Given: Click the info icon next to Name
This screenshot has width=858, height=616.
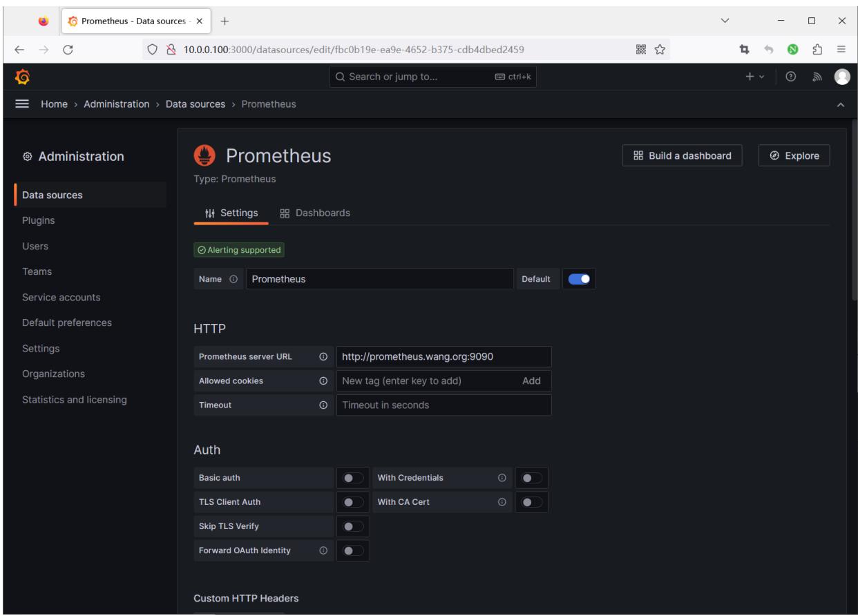Looking at the screenshot, I should (233, 279).
